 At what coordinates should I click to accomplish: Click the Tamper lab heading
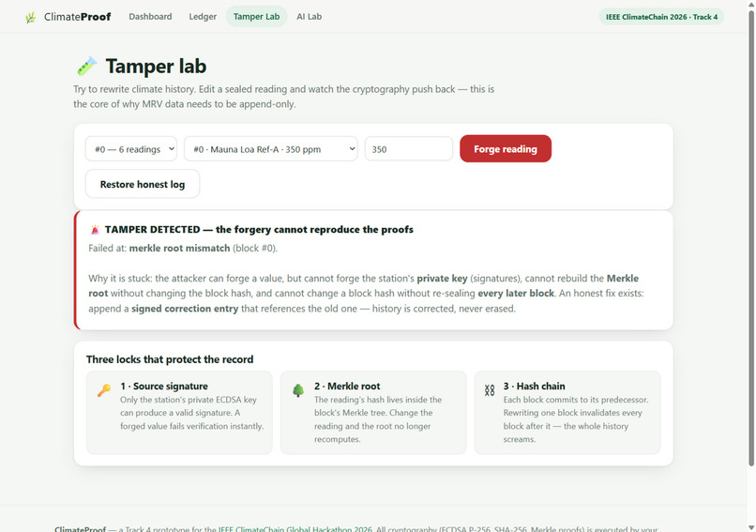click(156, 66)
